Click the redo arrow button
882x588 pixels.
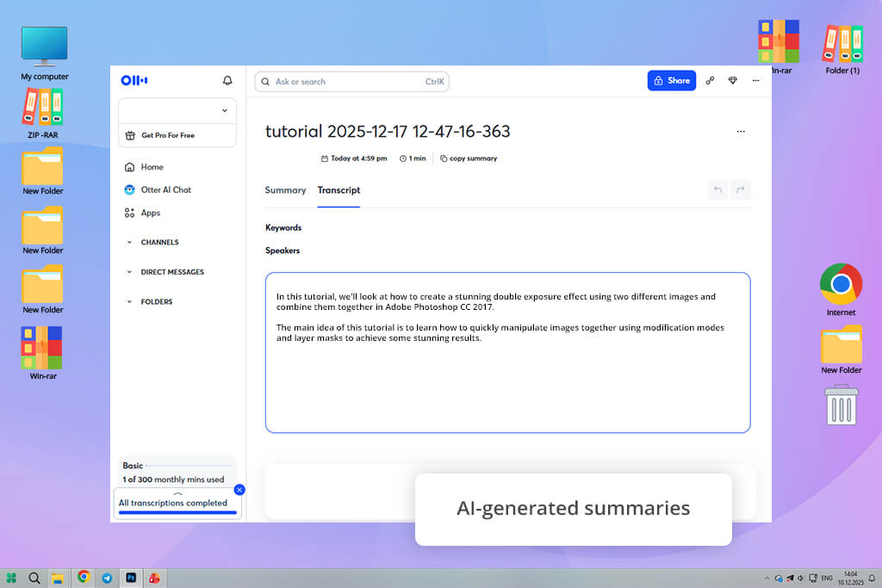[740, 189]
